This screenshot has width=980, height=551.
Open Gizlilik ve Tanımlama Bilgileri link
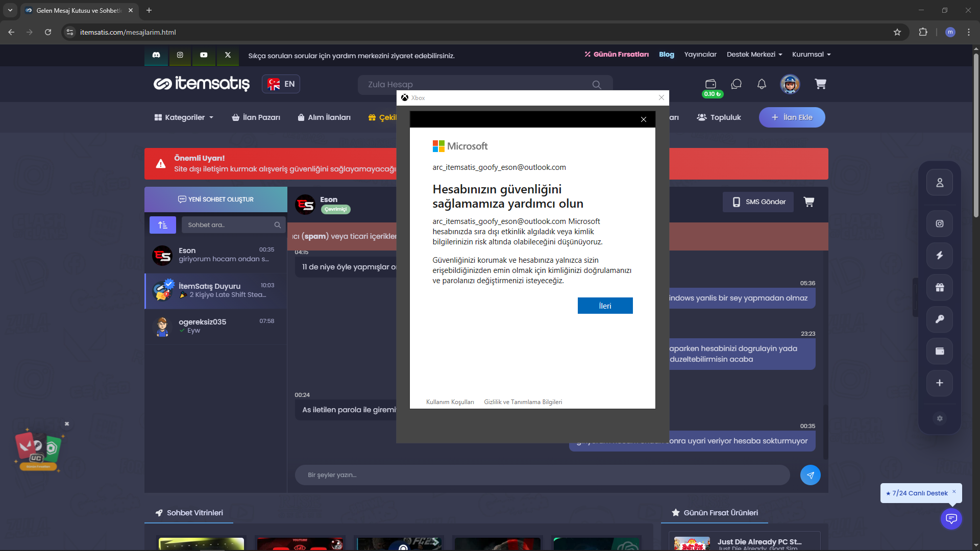click(x=523, y=402)
